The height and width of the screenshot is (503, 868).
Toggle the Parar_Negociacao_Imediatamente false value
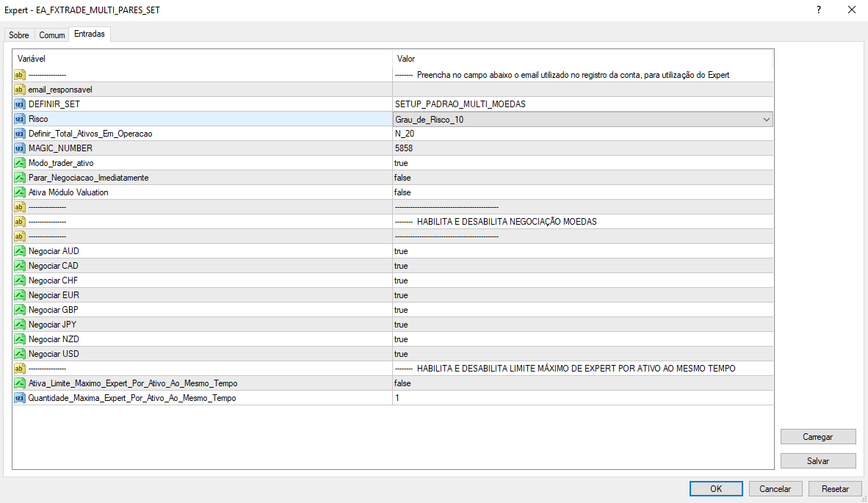pos(402,178)
